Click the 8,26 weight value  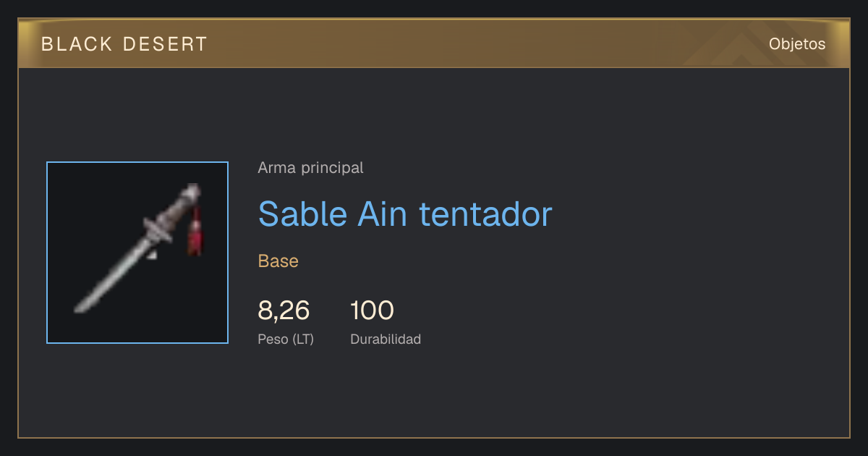click(x=284, y=311)
